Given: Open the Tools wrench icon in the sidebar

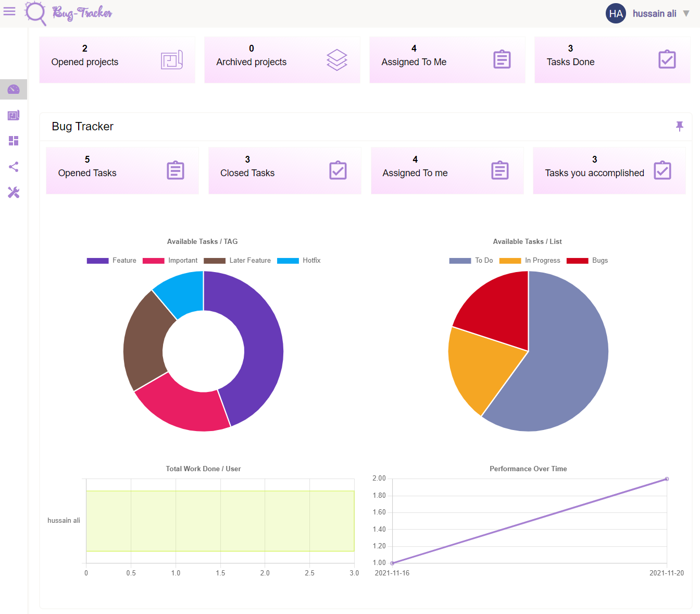Looking at the screenshot, I should (14, 192).
